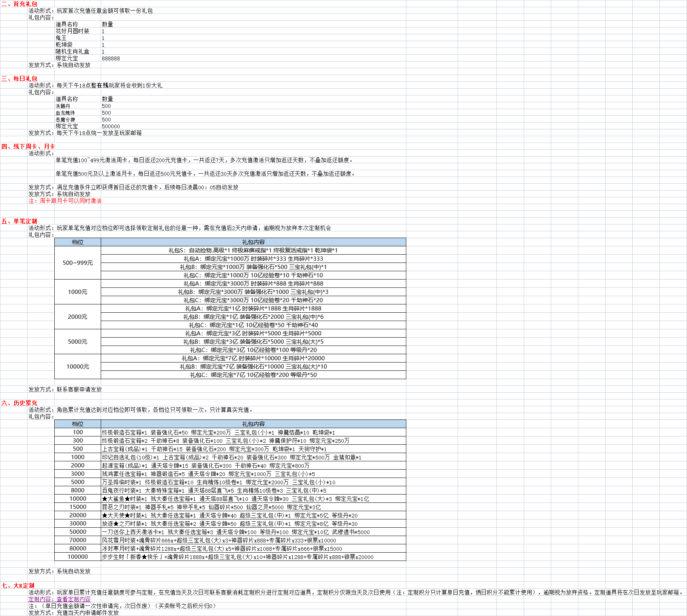This screenshot has height=616, width=687.
Task: Click 礼包B row with 装备强化石*1000 三宝礼包(中)*3
Action: (x=253, y=292)
